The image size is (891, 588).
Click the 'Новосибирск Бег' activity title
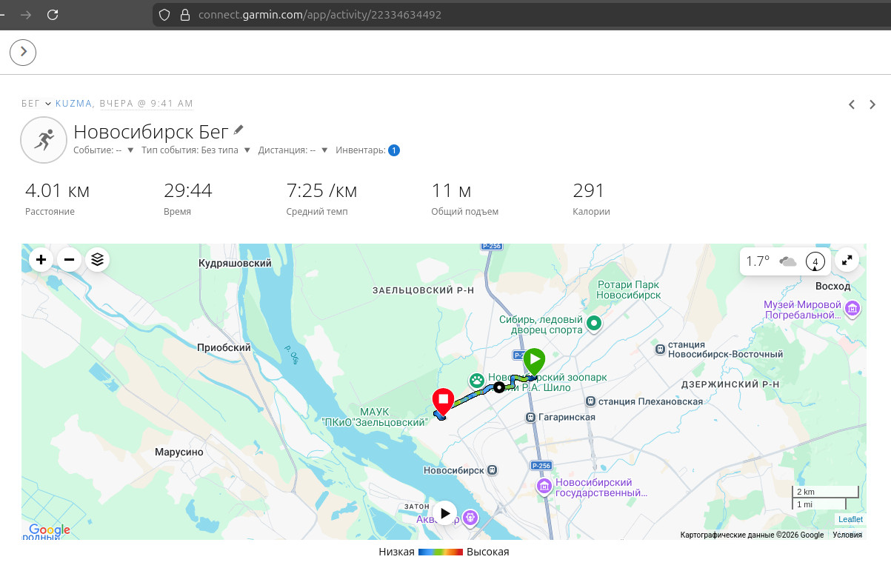[150, 133]
